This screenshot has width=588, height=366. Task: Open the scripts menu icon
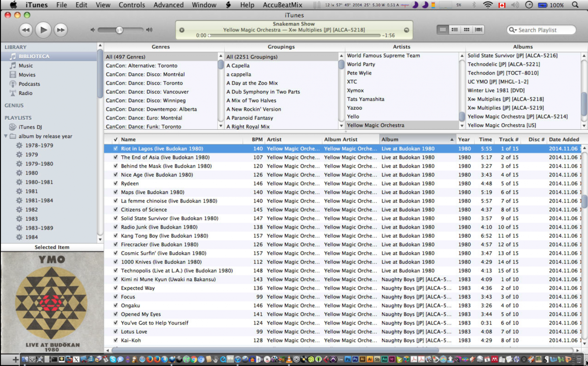(x=228, y=5)
